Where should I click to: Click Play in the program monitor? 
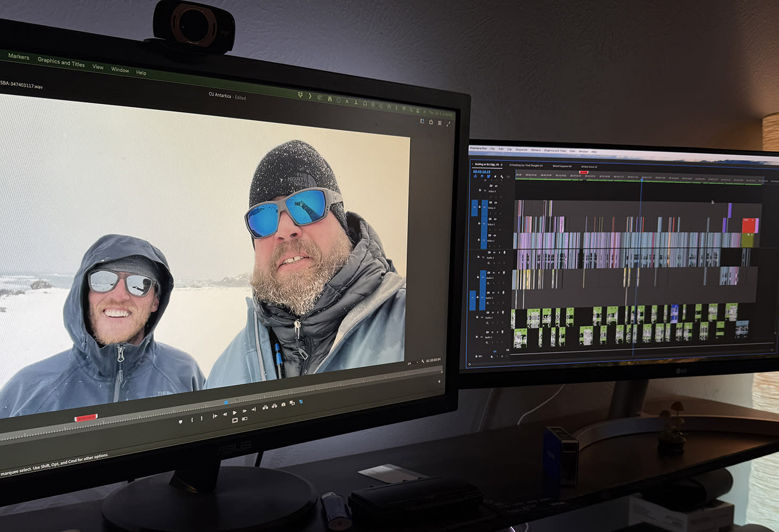pos(235,413)
